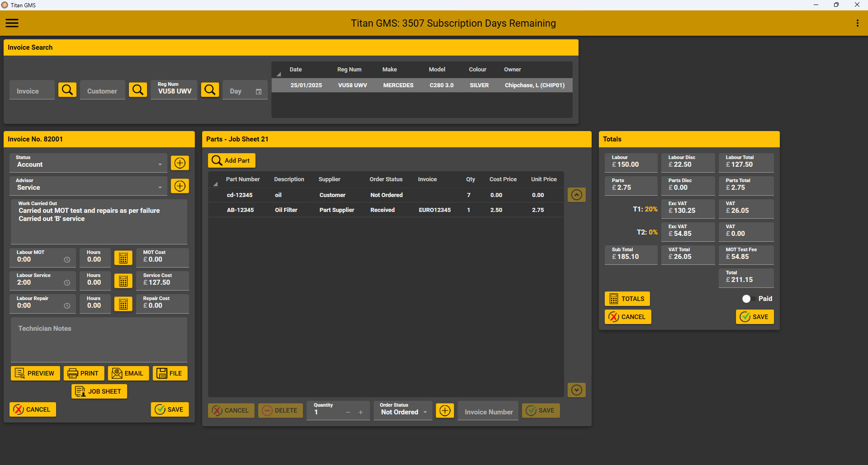Click sort corner of parts table

pyautogui.click(x=215, y=184)
